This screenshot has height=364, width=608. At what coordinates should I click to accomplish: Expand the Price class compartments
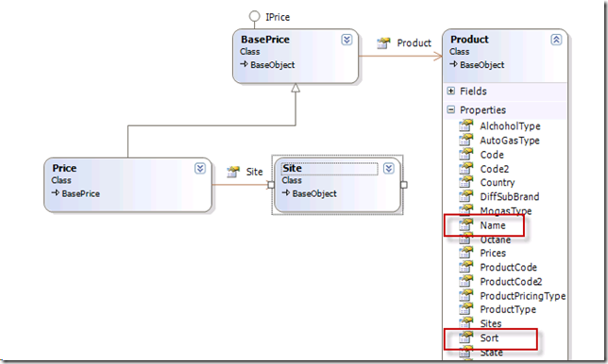tap(200, 169)
